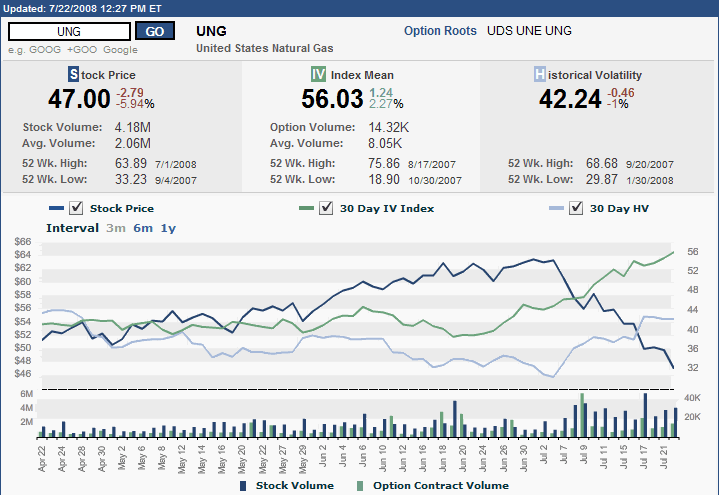719x495 pixels.
Task: Click the IV change 1.24
Action: [x=381, y=92]
